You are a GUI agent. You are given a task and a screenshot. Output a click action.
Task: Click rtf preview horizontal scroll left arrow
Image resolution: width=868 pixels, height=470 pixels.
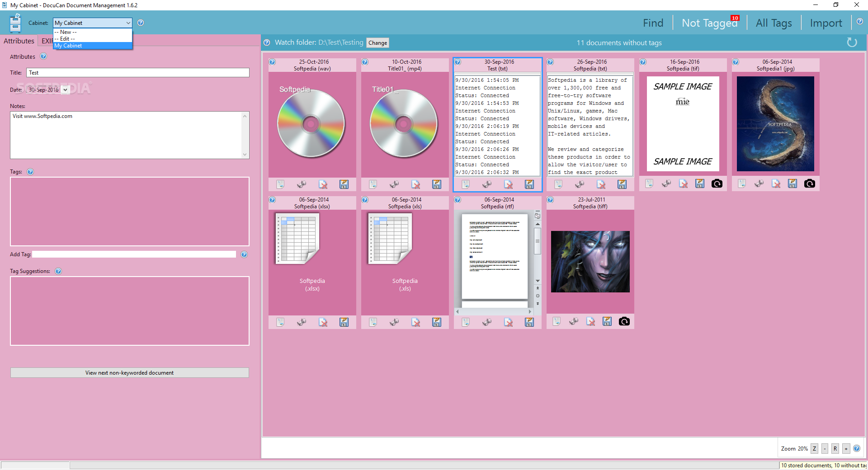point(458,311)
